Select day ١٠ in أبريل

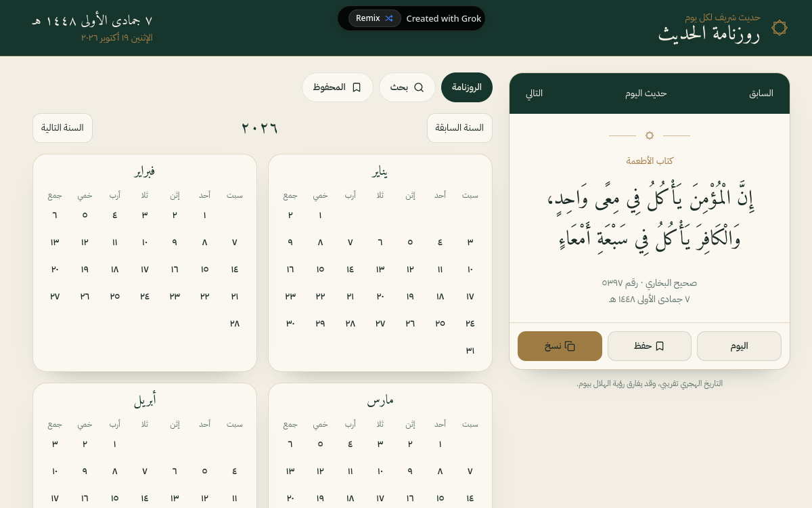55,471
